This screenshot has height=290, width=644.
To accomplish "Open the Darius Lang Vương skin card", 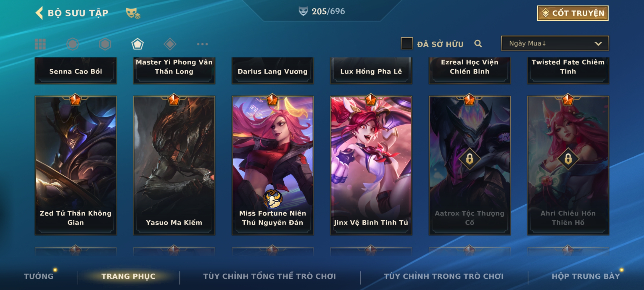I will tap(273, 71).
